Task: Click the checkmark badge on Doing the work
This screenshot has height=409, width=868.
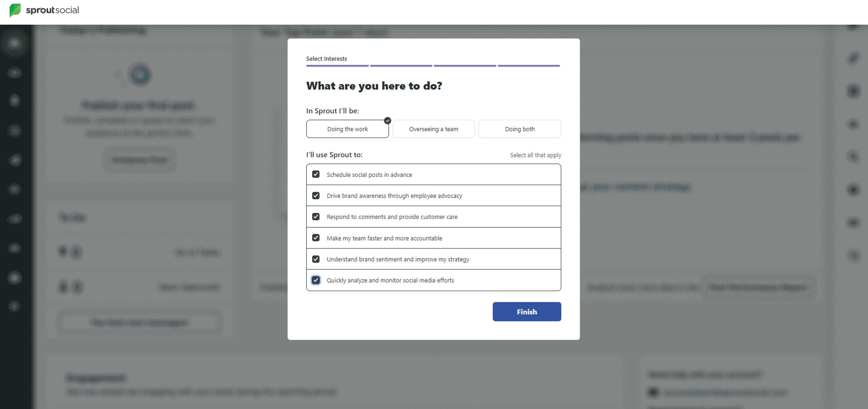Action: (x=388, y=121)
